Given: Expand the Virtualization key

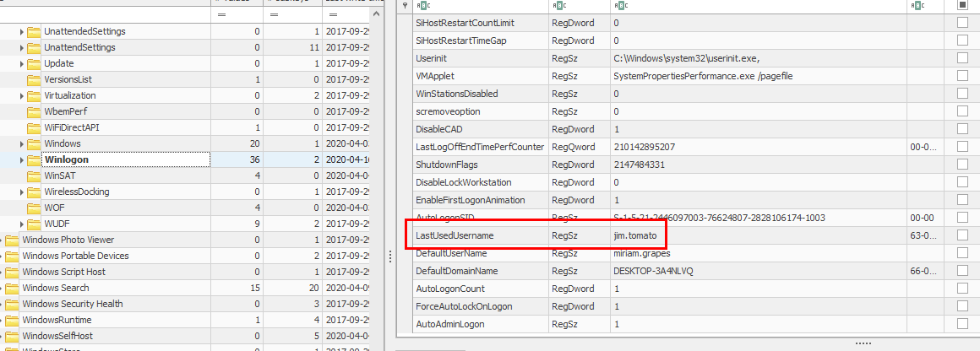Looking at the screenshot, I should tap(21, 95).
